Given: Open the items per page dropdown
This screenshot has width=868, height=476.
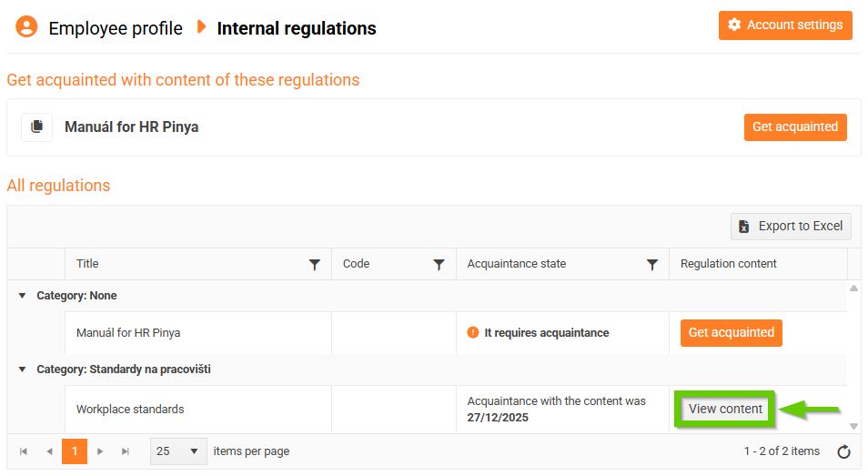Looking at the screenshot, I should tap(178, 451).
